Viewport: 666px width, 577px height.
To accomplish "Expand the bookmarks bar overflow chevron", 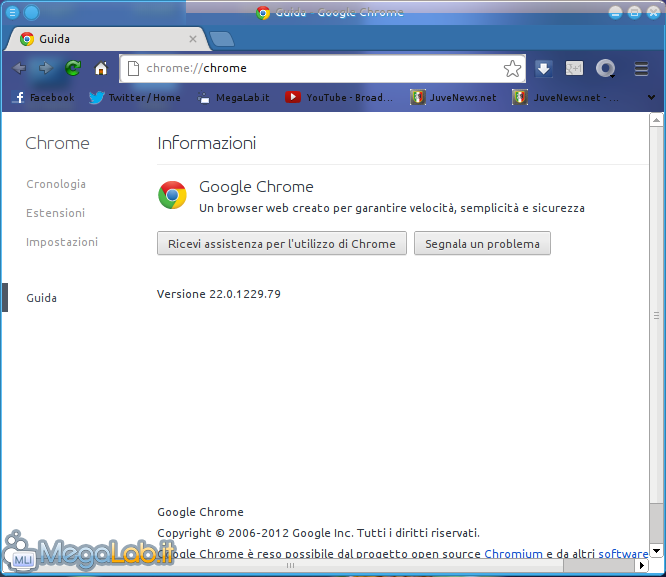I will (651, 98).
